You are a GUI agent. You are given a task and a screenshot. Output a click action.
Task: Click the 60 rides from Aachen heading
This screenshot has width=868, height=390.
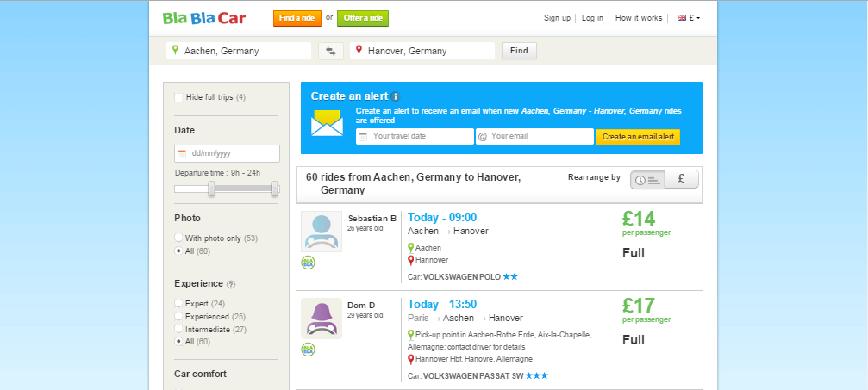pyautogui.click(x=413, y=183)
